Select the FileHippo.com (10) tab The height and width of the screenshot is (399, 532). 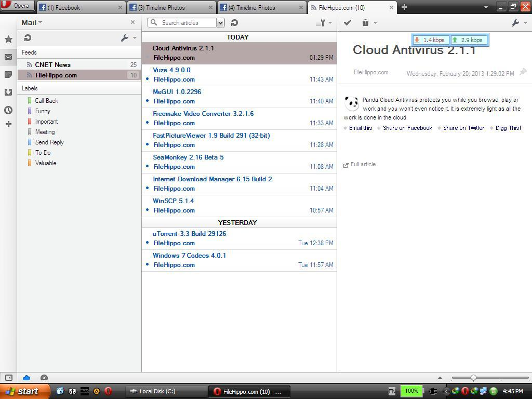click(x=352, y=7)
